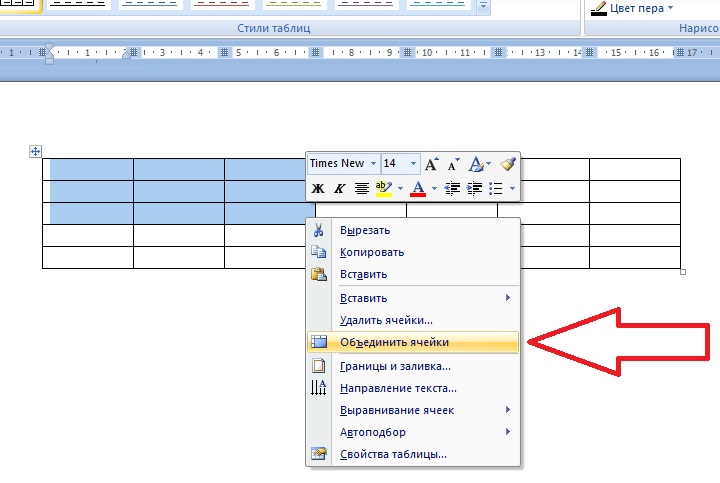The width and height of the screenshot is (720, 483).
Task: Click the Italic (К) button in mini toolbar
Action: click(x=339, y=188)
